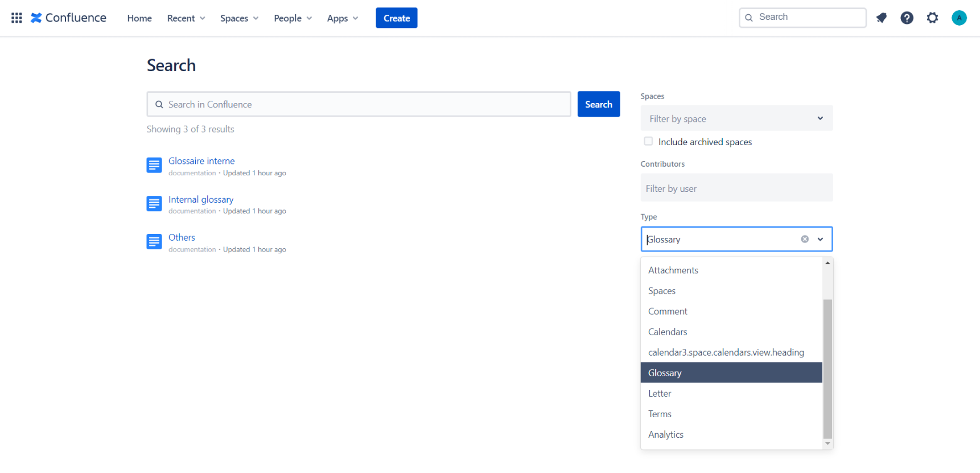Click the page icon beside Others
980x473 pixels.
(x=154, y=242)
